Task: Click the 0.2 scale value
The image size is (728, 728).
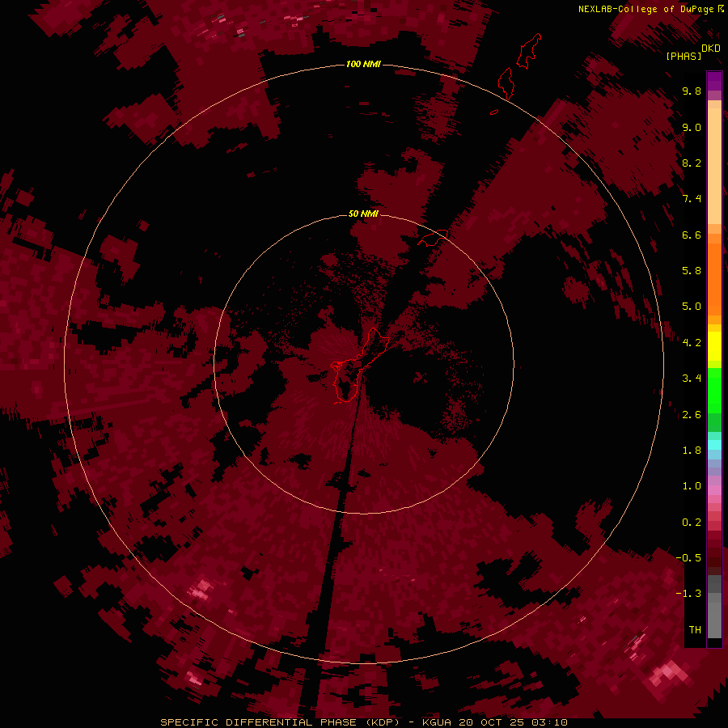Action: point(692,523)
